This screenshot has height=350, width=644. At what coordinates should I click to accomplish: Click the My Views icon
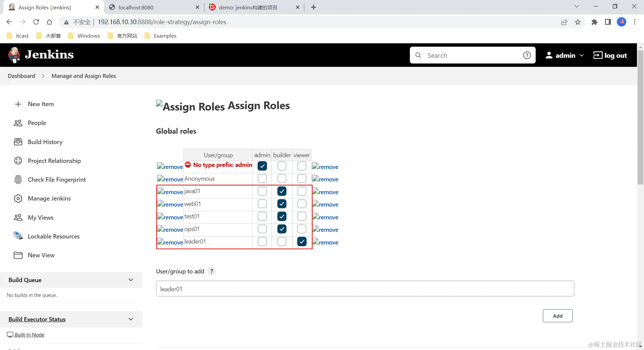(18, 217)
